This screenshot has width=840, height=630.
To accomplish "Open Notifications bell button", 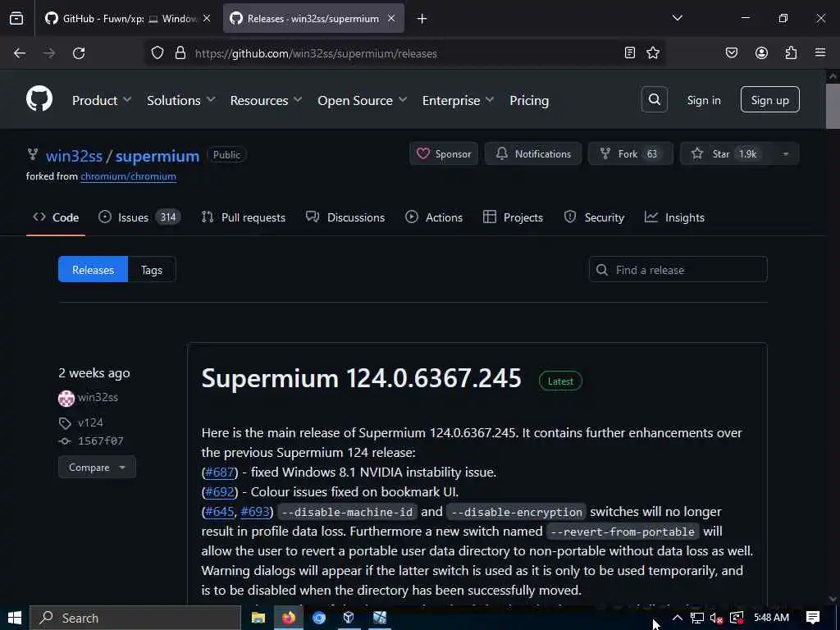I will (533, 153).
